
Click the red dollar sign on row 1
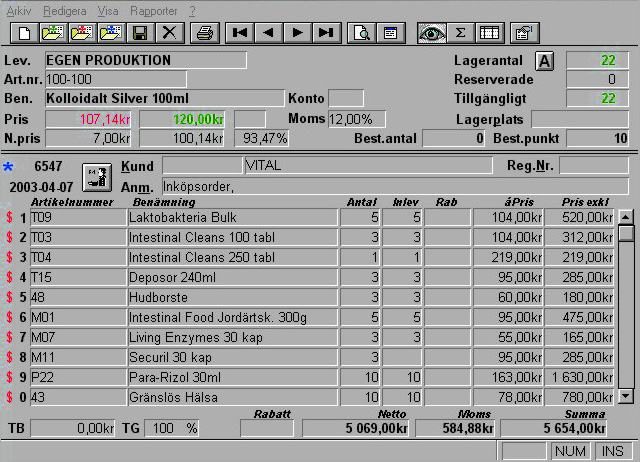point(10,217)
